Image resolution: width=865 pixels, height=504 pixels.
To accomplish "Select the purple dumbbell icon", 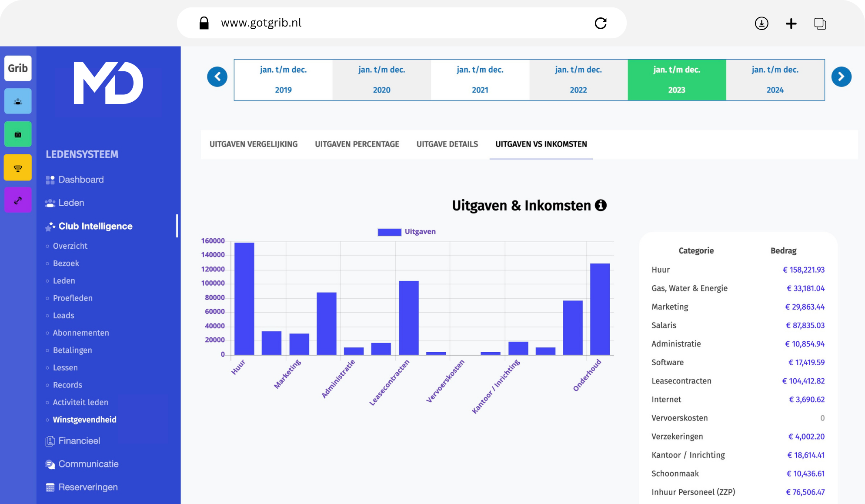I will click(18, 200).
